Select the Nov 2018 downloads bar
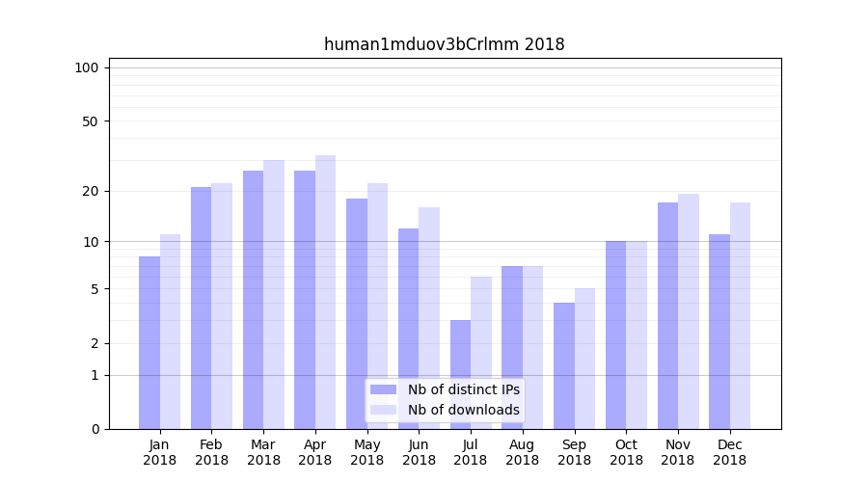This screenshot has height=482, width=868. tap(689, 311)
